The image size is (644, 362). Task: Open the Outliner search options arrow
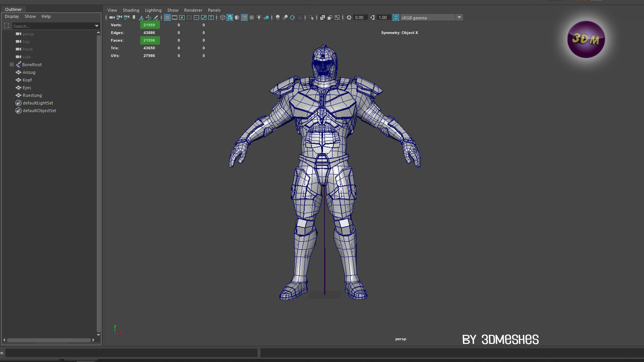click(x=97, y=26)
